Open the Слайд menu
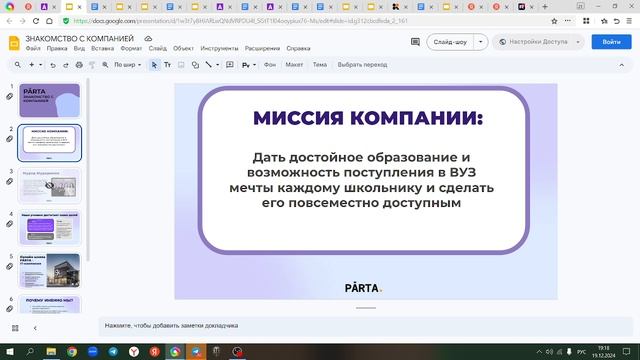The image size is (640, 360). click(158, 48)
